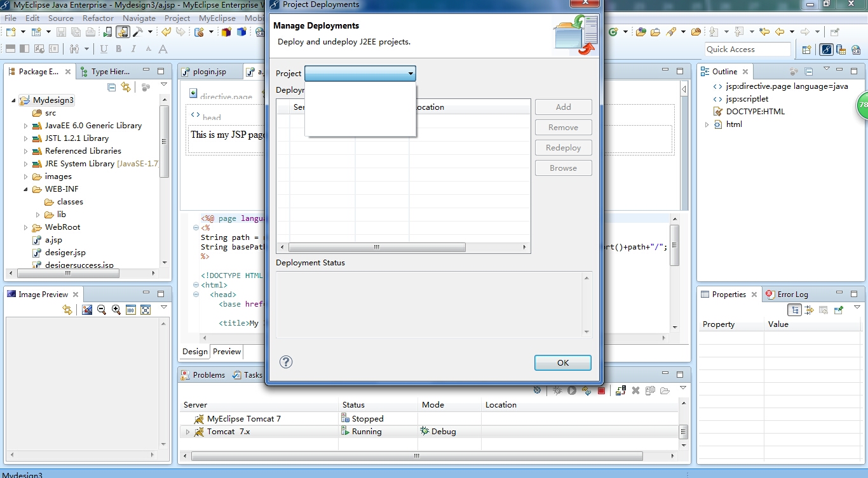868x478 pixels.
Task: Click the horizontal split layout icon
Action: coord(10,49)
